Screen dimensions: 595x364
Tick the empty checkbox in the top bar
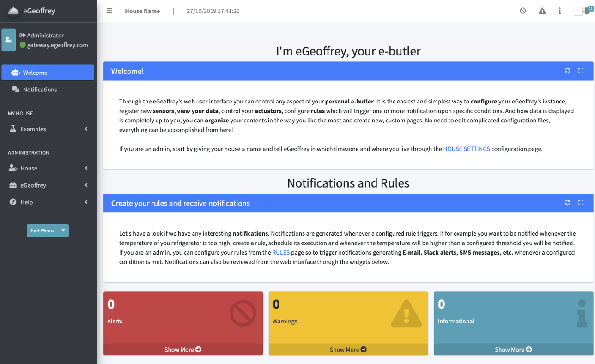pyautogui.click(x=578, y=12)
